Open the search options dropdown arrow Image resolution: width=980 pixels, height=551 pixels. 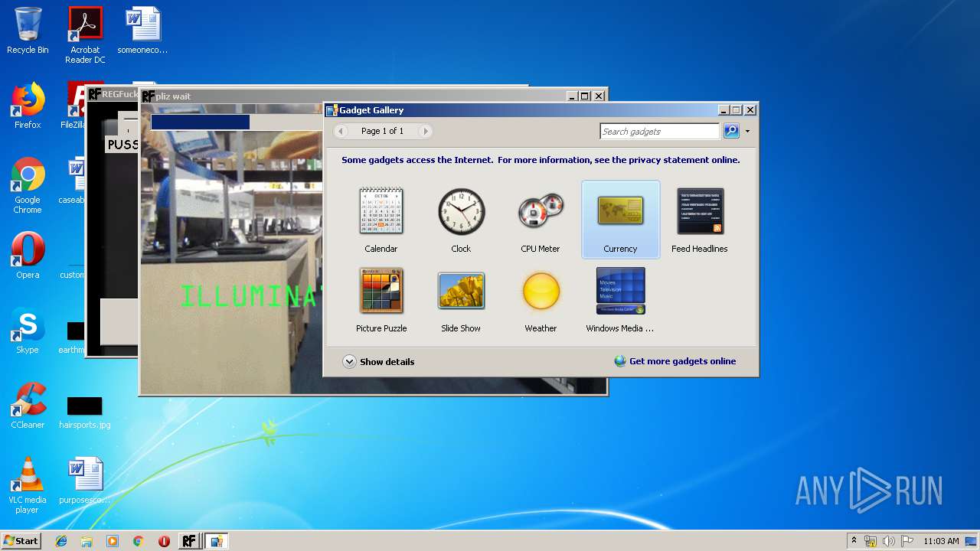pos(747,132)
